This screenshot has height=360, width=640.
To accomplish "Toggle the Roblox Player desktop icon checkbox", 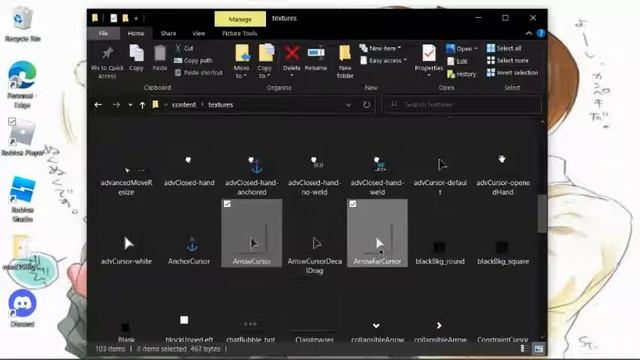I will point(12,122).
